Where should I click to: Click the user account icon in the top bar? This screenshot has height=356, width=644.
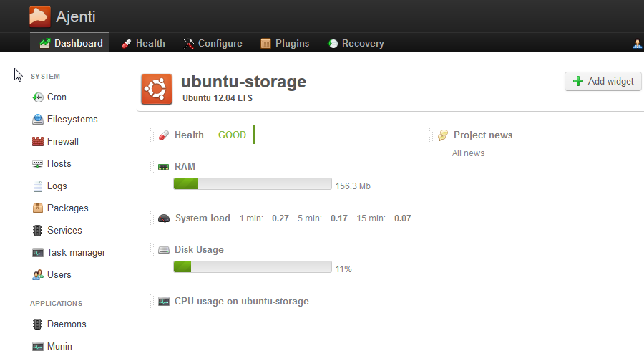(637, 44)
